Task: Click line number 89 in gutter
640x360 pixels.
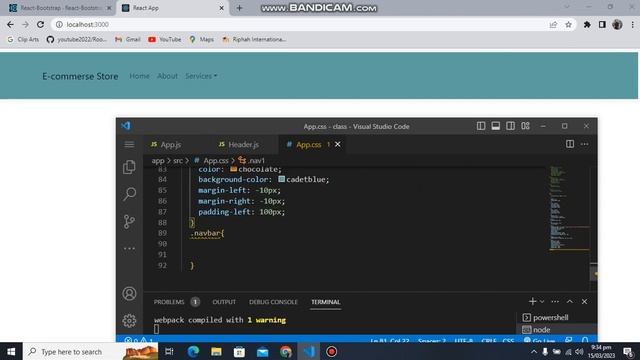Action: click(x=162, y=233)
